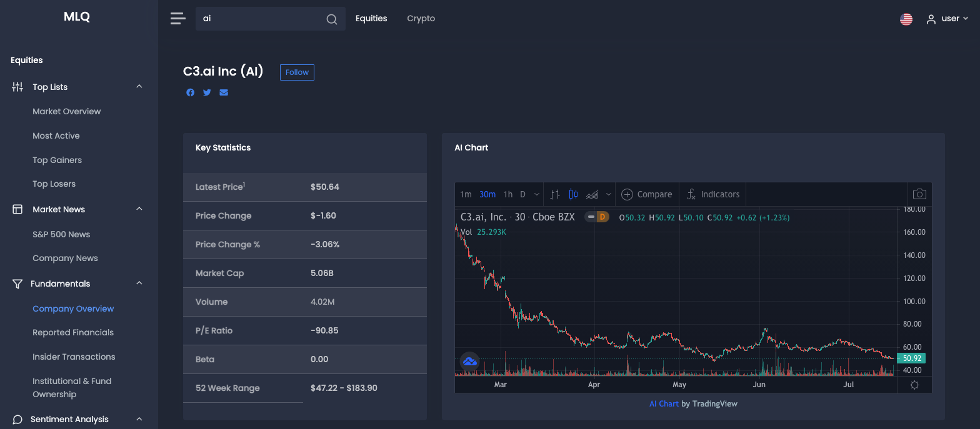The width and height of the screenshot is (980, 429).
Task: Click the Fundamentals funnel icon
Action: (17, 284)
